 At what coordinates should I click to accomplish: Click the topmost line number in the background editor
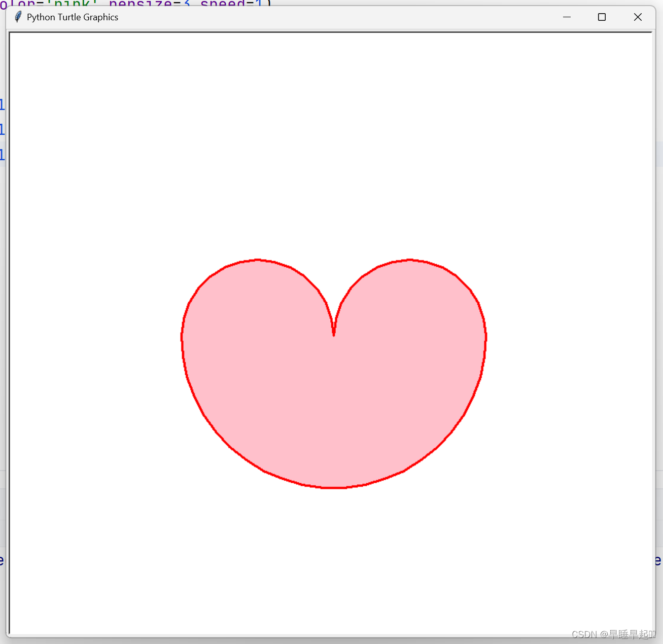click(x=2, y=104)
